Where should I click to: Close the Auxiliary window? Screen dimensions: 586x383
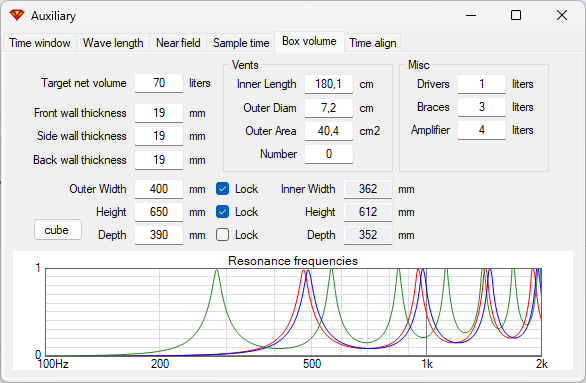[562, 15]
